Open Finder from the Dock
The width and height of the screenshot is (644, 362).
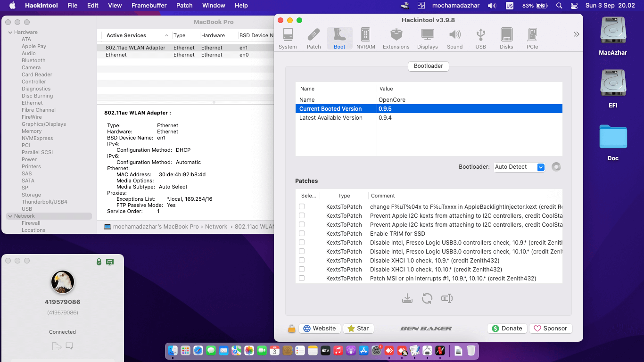[x=173, y=350]
